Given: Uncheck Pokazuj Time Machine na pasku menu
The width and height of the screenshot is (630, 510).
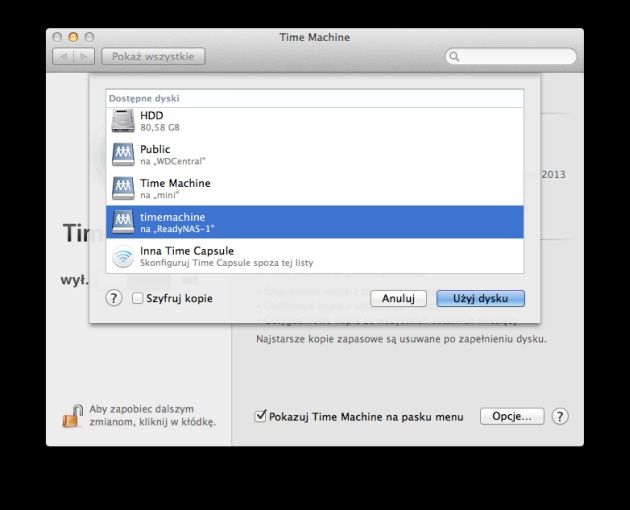Looking at the screenshot, I should tap(260, 416).
